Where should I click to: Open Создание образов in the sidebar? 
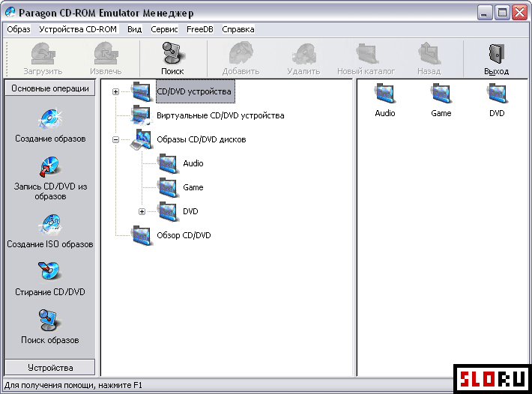50,120
